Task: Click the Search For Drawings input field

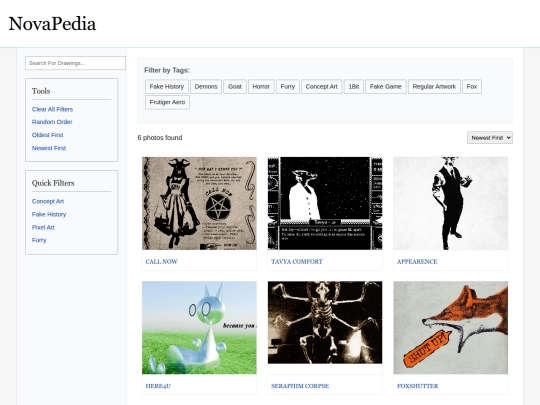Action: pos(75,63)
